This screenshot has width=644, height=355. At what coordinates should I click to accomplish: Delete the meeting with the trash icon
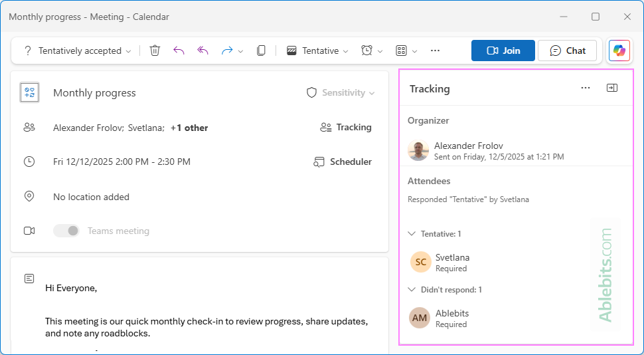[x=155, y=51]
